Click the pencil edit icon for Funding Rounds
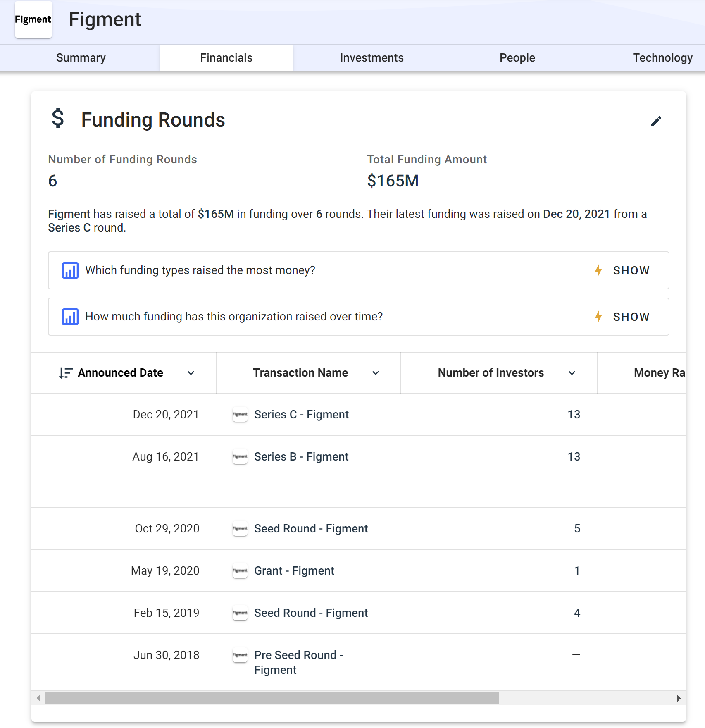 pos(657,121)
